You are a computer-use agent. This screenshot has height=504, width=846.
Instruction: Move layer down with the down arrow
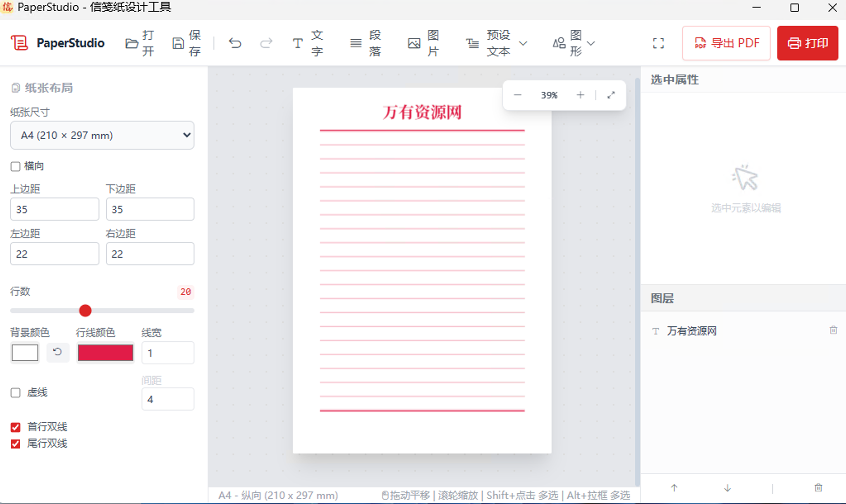point(727,488)
